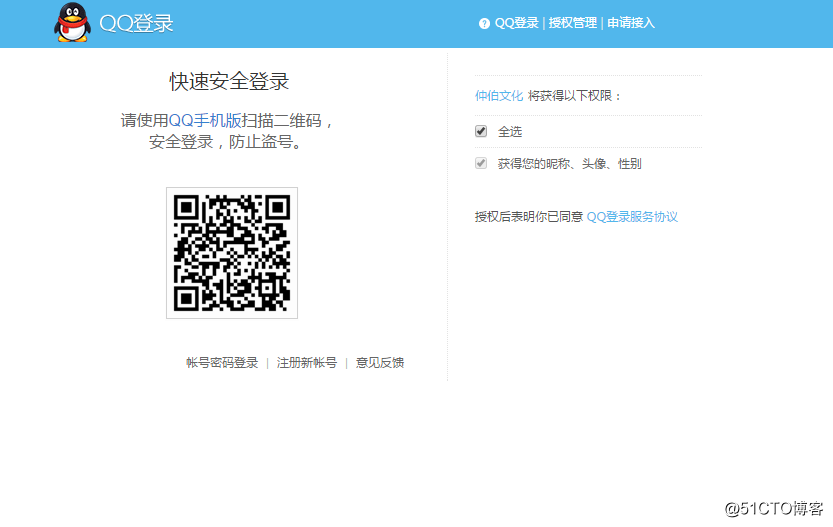Image resolution: width=833 pixels, height=527 pixels.
Task: Open 注册新帐号 link
Action: coord(307,363)
